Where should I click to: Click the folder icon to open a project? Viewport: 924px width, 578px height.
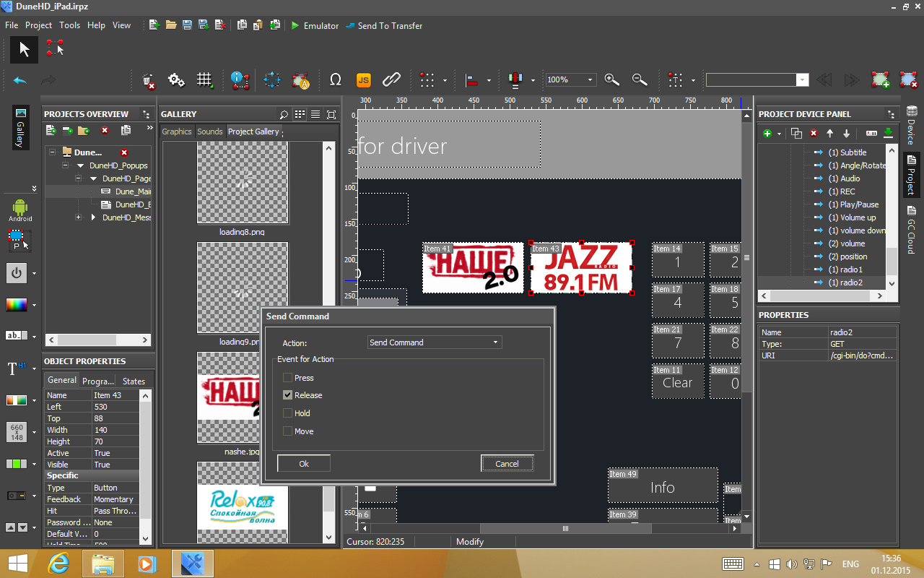click(171, 25)
